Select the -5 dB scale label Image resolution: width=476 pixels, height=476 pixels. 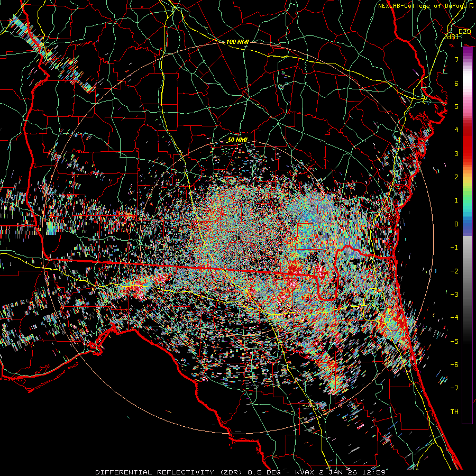pyautogui.click(x=454, y=342)
